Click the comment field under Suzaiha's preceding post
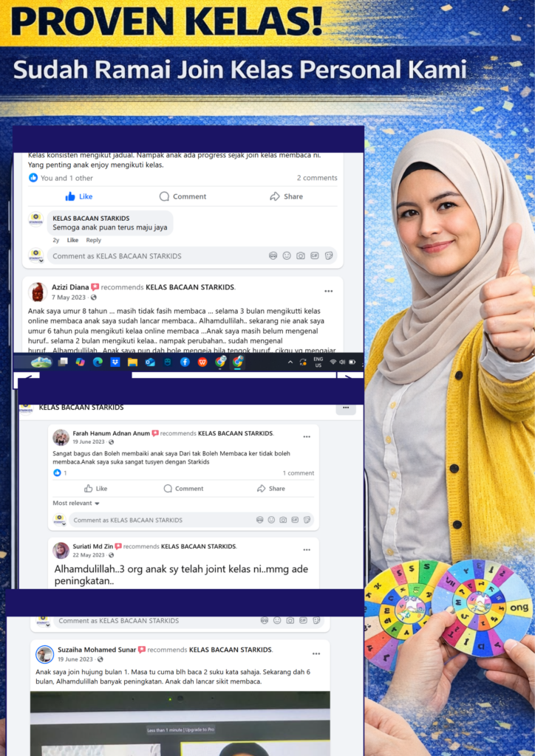This screenshot has height=756, width=535. point(148,621)
